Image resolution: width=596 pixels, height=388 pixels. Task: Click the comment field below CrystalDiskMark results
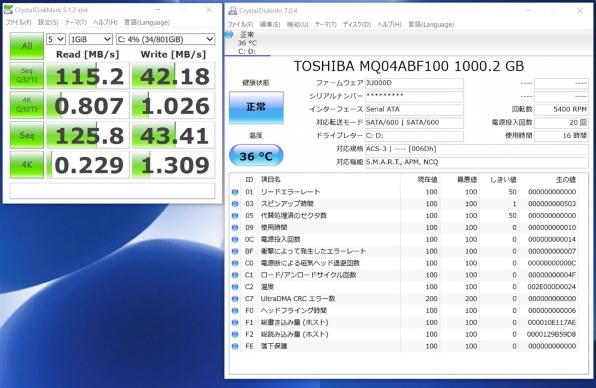(112, 190)
